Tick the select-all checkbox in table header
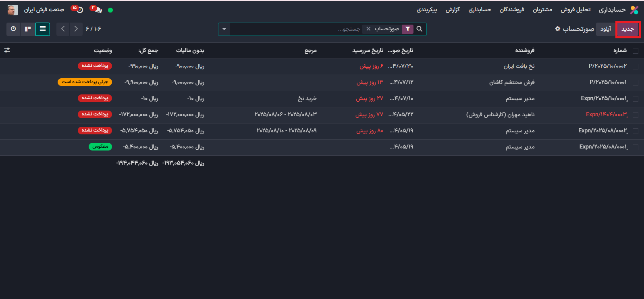Screen dimensions: 644x299 [x=636, y=51]
